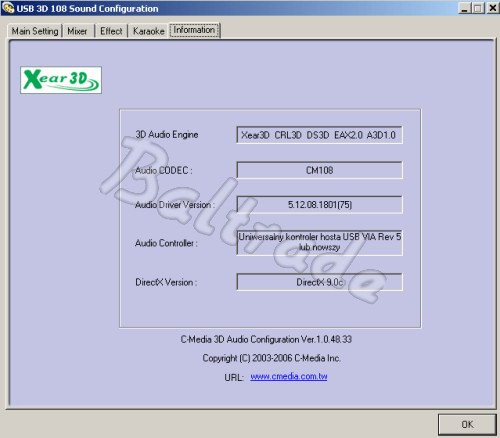Click the Copyright 2003-2006 C-Media text

coord(271,358)
